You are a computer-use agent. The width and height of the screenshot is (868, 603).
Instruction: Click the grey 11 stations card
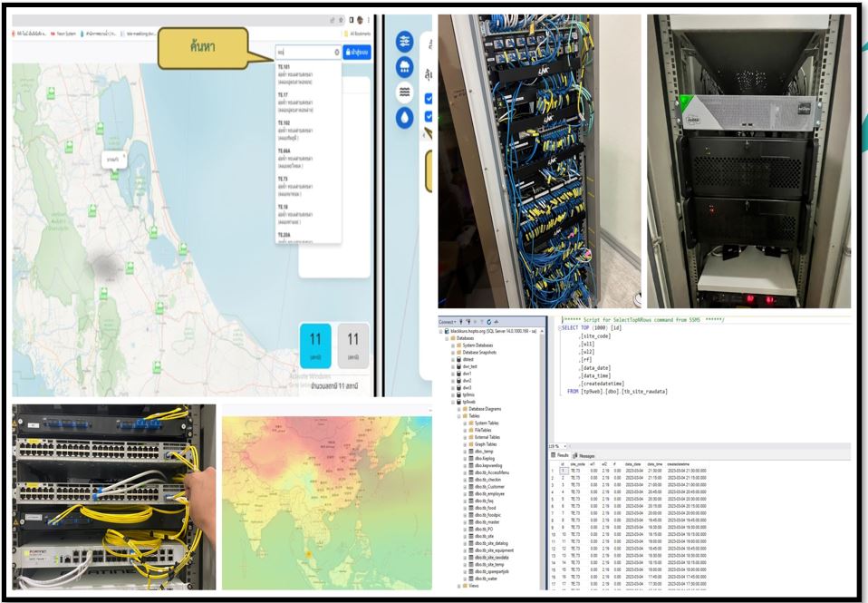pyautogui.click(x=353, y=345)
